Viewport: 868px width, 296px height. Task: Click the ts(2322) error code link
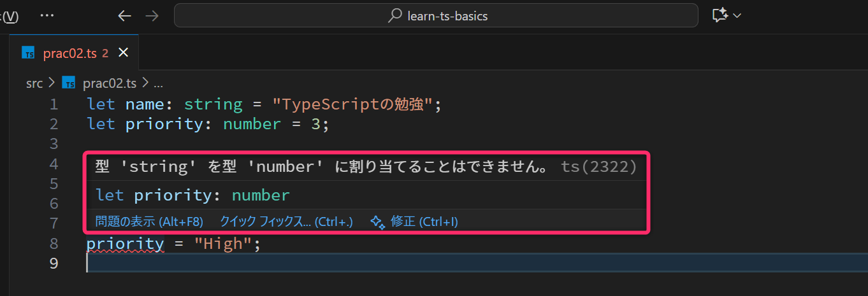click(x=598, y=167)
